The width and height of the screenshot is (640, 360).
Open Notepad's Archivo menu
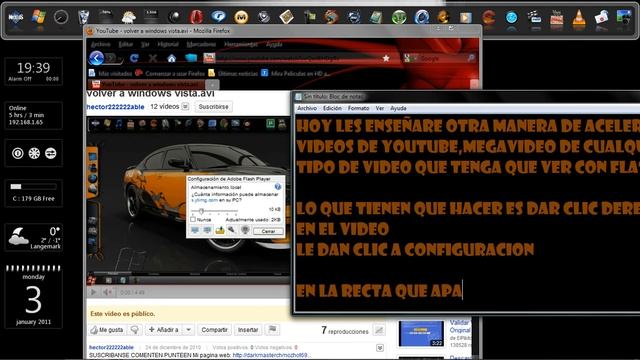[x=307, y=108]
